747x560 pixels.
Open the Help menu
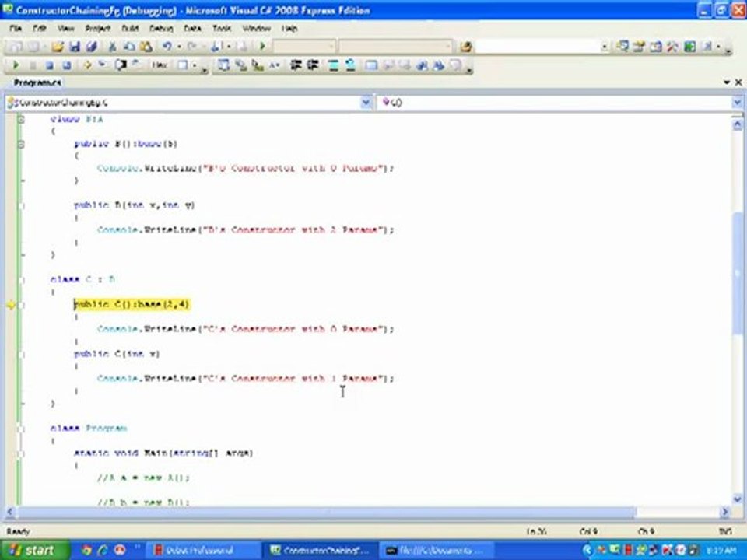289,29
